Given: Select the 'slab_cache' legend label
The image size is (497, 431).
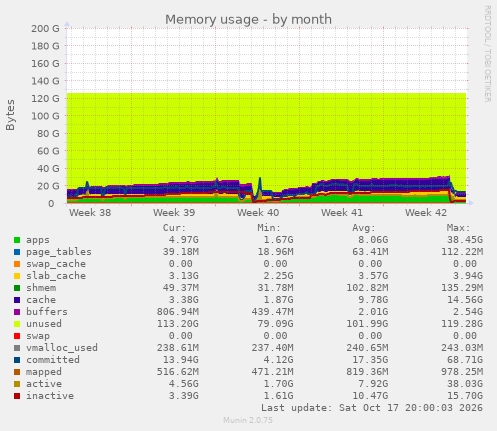Looking at the screenshot, I should pos(56,276).
